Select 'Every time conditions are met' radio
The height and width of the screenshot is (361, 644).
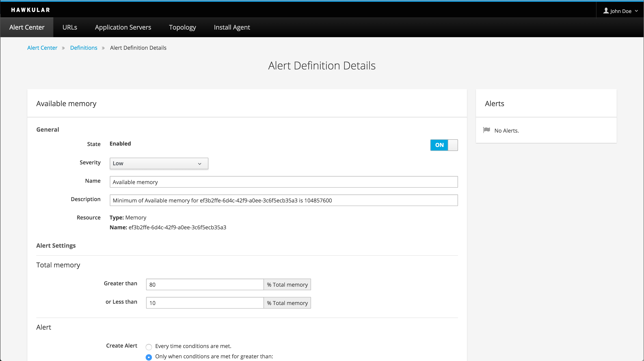[149, 347]
